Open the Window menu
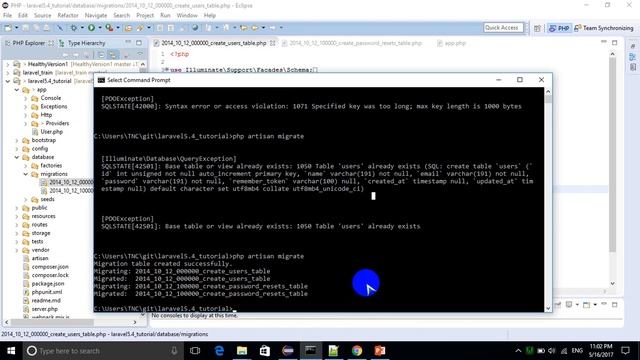Viewport: 640px width, 360px height. pos(187,16)
